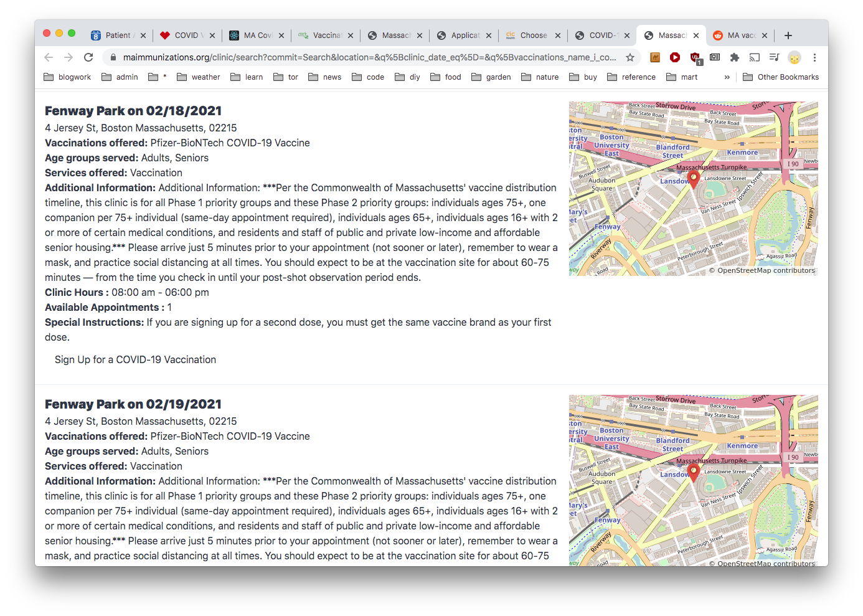This screenshot has width=863, height=616.
Task: Click Sign Up for a COVID-19 Vaccination
Action: [135, 359]
